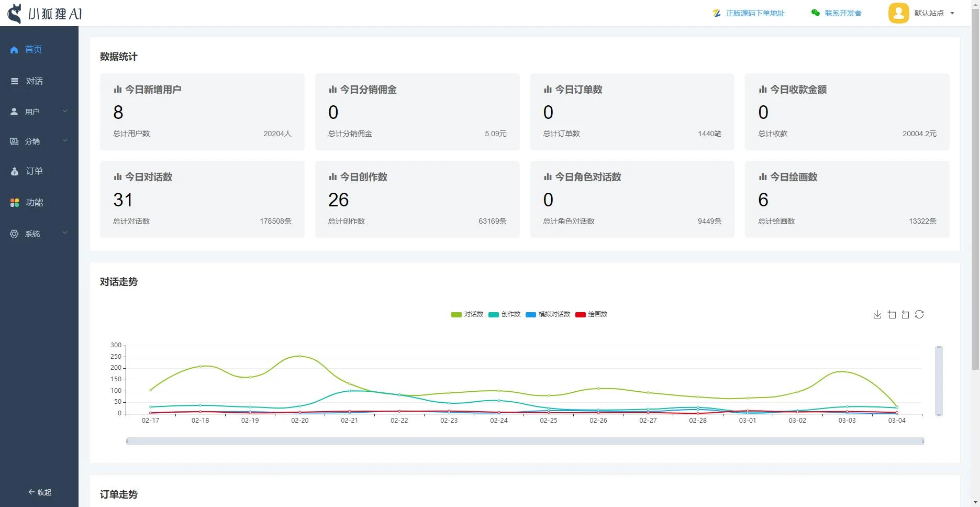Expand the 用户 sidebar submenu
The height and width of the screenshot is (507, 980).
coord(39,112)
